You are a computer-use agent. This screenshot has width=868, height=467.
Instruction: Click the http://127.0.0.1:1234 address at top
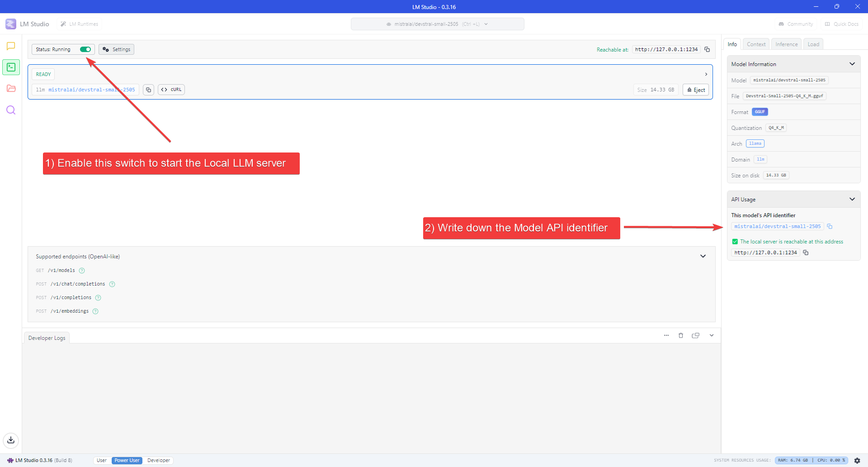(666, 49)
